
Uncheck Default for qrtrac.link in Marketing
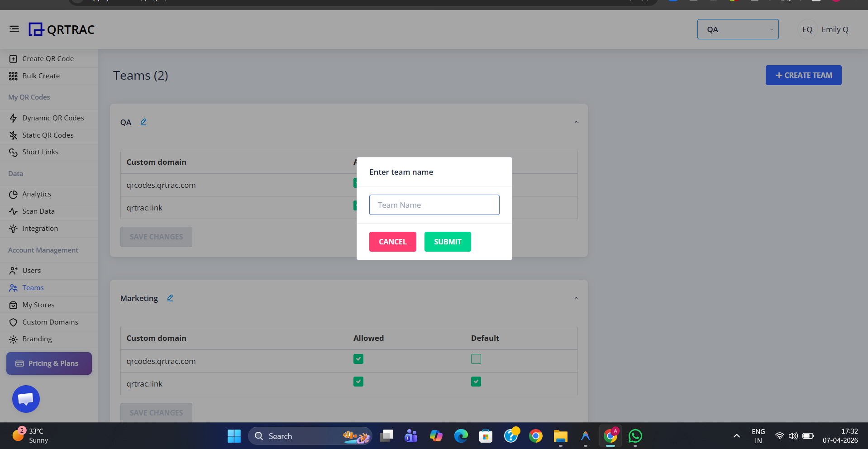click(476, 382)
